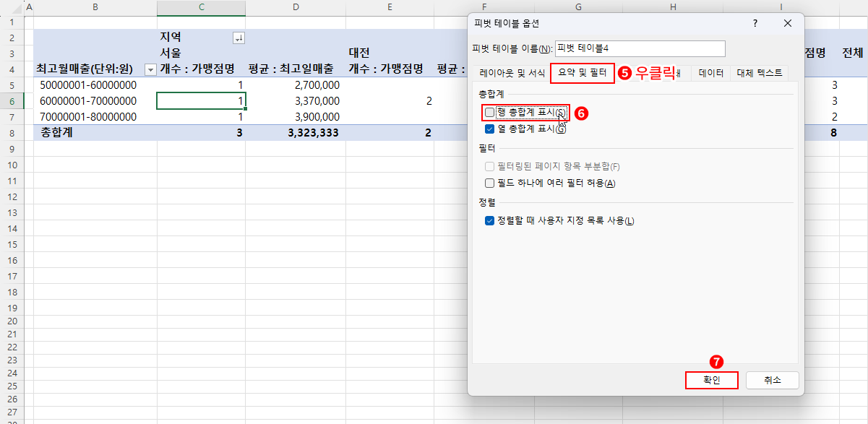
Task: Select column header D
Action: tap(296, 7)
